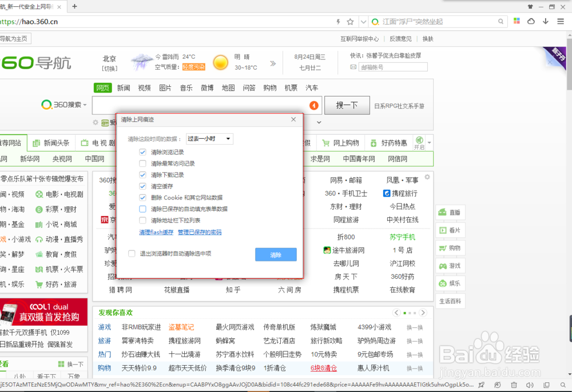Check 清除已保存的自动填充表单数据 checkbox
This screenshot has height=392, width=572.
[x=142, y=209]
